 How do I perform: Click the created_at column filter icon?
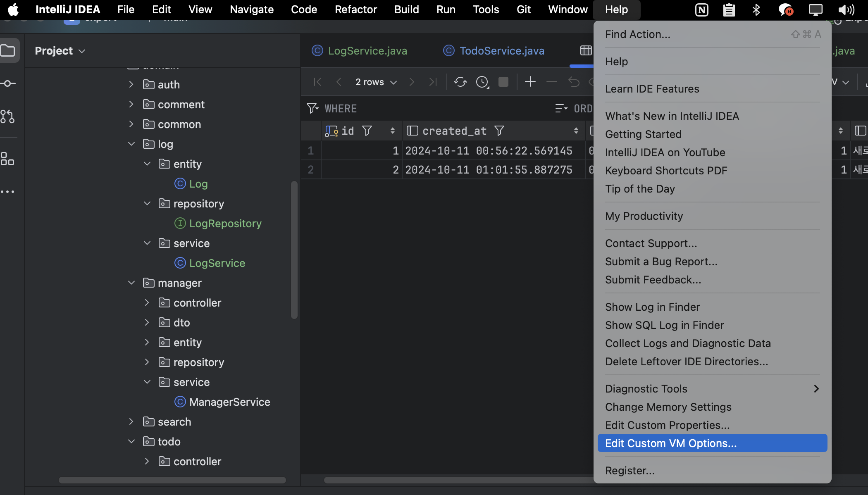(499, 131)
